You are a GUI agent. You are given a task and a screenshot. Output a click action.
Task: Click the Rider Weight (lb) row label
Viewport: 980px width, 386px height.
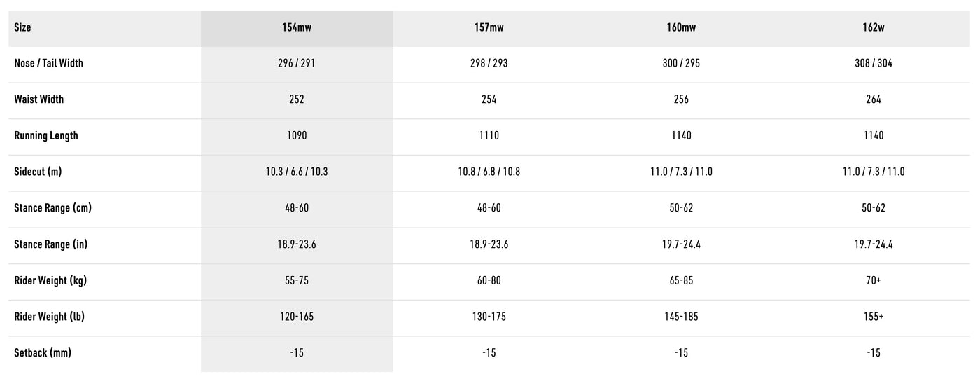50,317
